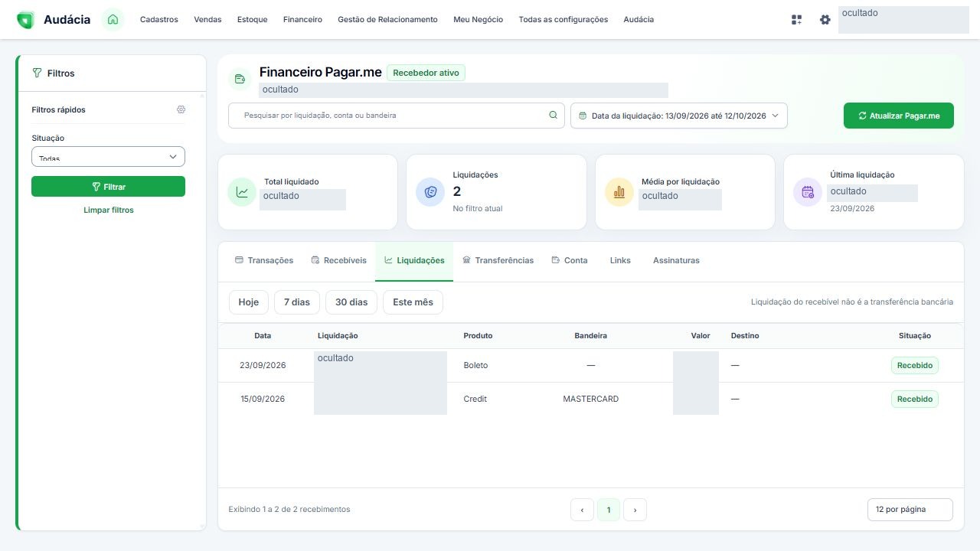The height and width of the screenshot is (551, 980).
Task: Switch to the Recebíveis tab
Action: (339, 261)
